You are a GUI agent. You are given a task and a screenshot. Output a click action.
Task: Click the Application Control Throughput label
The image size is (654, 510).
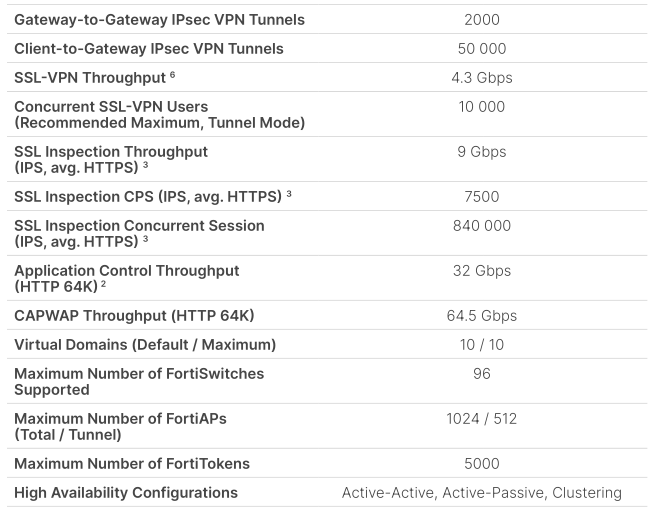point(127,271)
